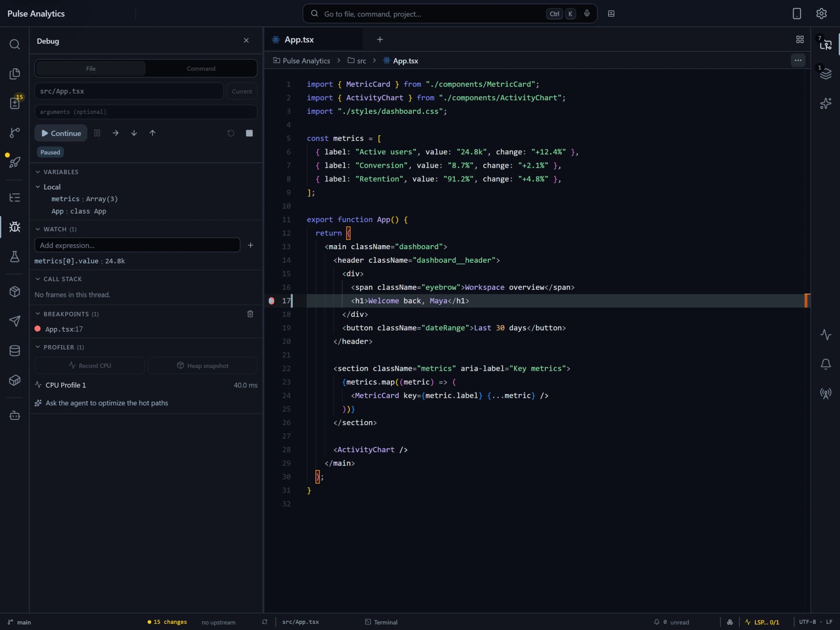This screenshot has height=630, width=840.
Task: Click the App.tsx breadcrumb item
Action: pos(401,61)
